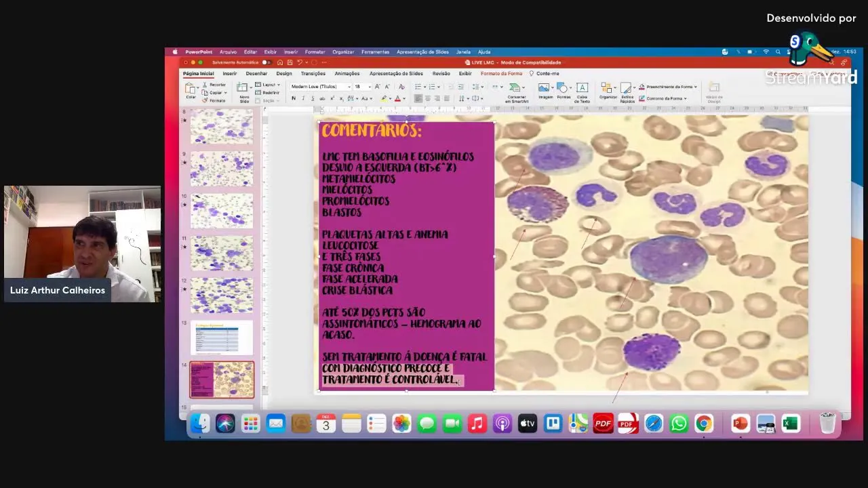Decrease font size with smaller A icon
The image size is (868, 488).
(387, 87)
